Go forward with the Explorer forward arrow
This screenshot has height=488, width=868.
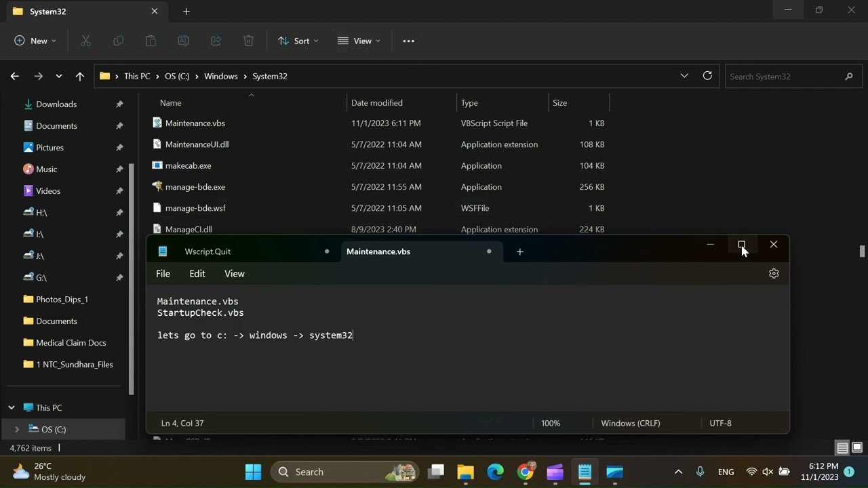point(38,76)
